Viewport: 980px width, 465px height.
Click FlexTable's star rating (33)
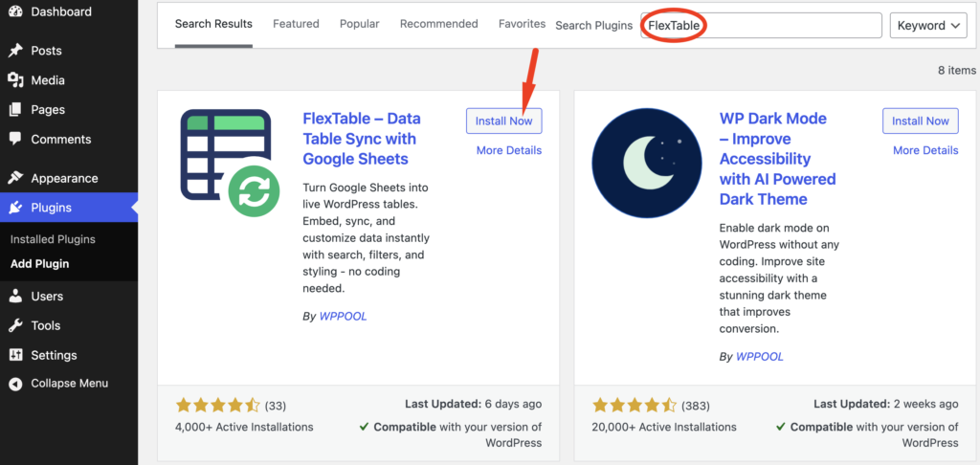click(x=232, y=406)
